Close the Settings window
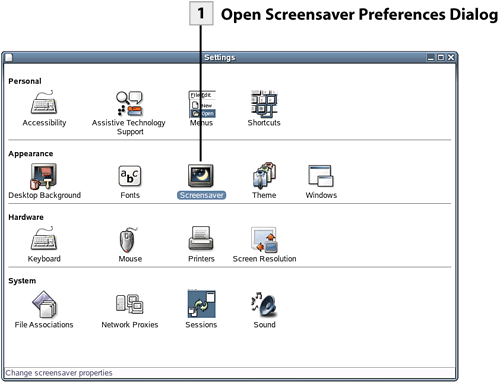Image resolution: width=500 pixels, height=382 pixels. click(x=451, y=57)
